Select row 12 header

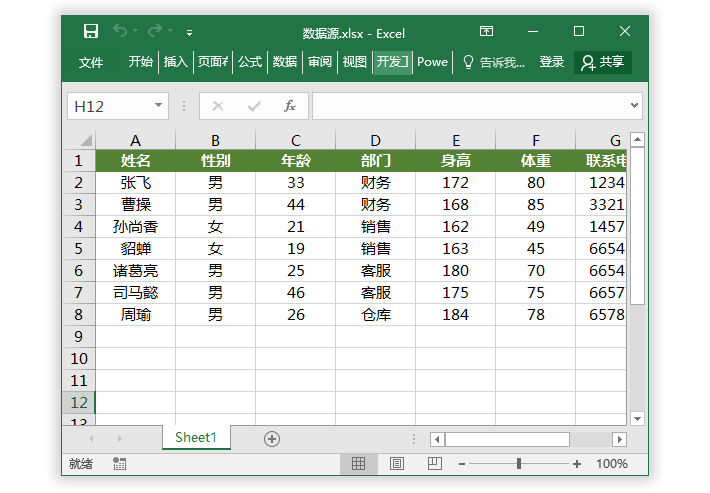[78, 402]
